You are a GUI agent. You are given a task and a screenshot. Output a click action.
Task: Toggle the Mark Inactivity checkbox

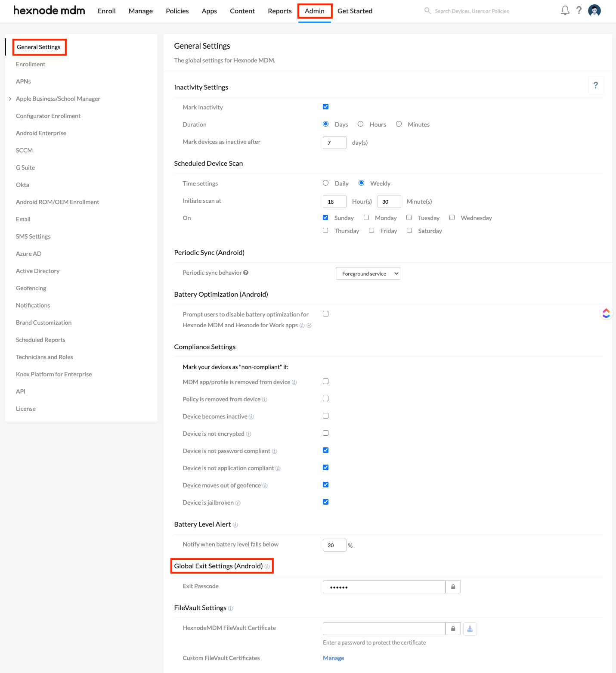point(326,107)
